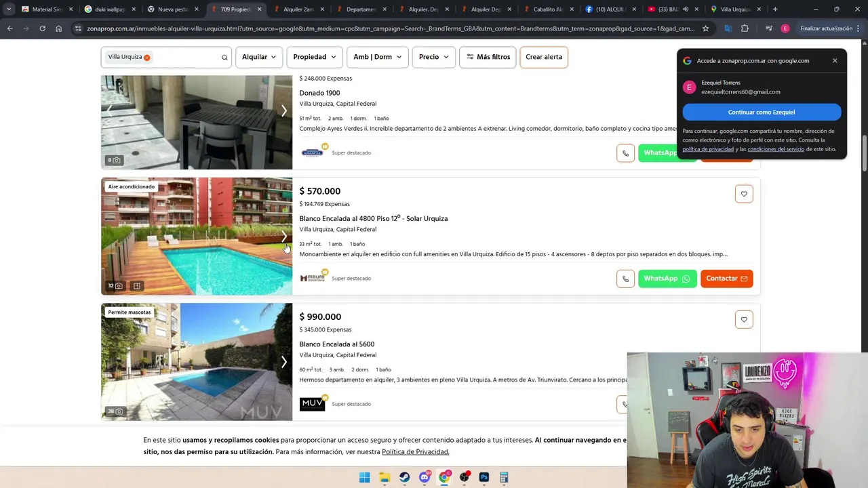Open Photoshop from taskbar

[484, 477]
